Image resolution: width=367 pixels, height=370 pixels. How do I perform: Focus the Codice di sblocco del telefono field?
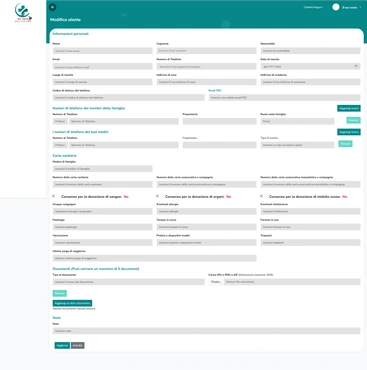128,98
